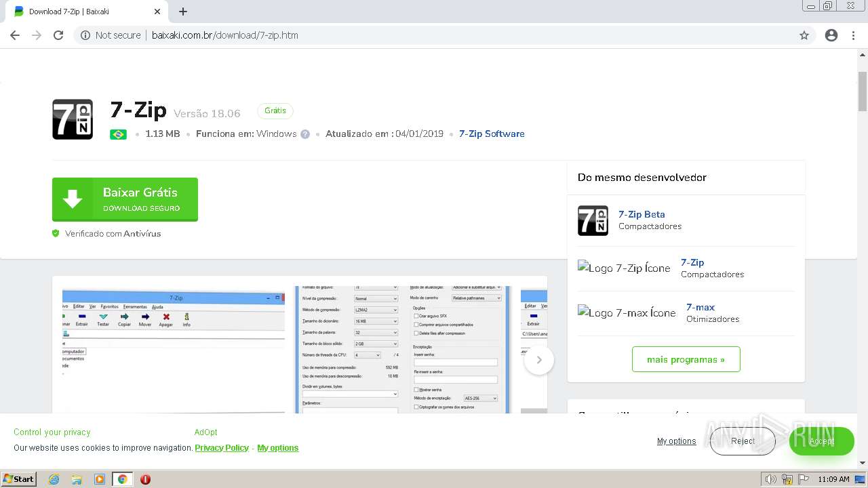The image size is (868, 488).
Task: Select the Download 7-Zip | Baixaki tab
Action: tap(85, 12)
